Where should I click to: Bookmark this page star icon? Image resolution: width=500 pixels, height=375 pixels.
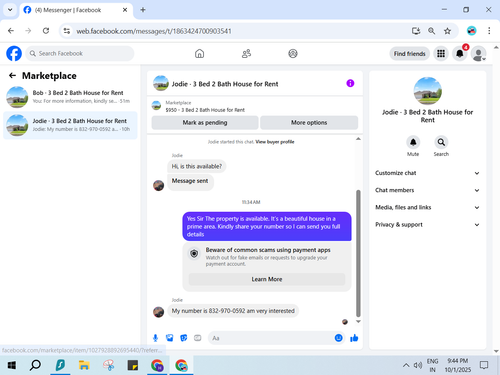tap(447, 31)
